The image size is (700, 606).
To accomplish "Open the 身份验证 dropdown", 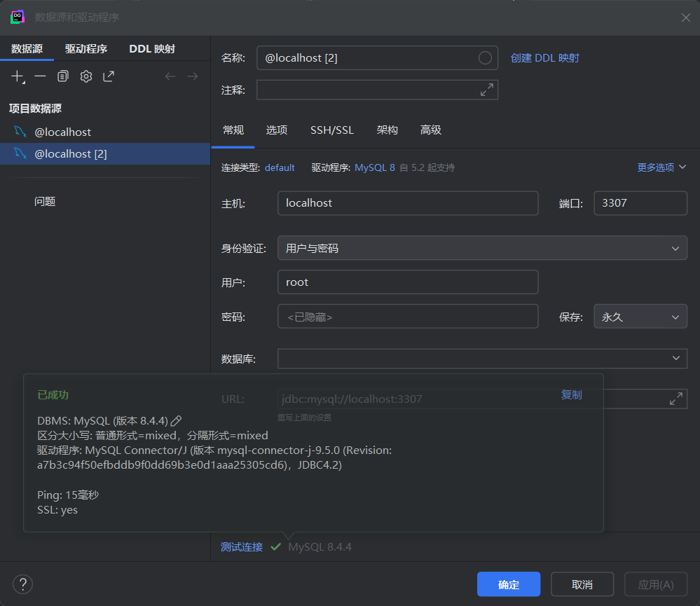I will 482,248.
